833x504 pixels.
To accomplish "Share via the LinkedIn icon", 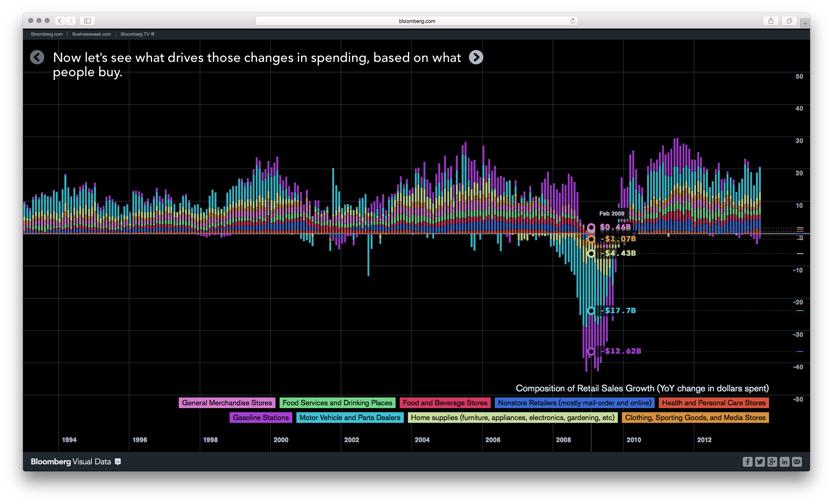I will (785, 462).
